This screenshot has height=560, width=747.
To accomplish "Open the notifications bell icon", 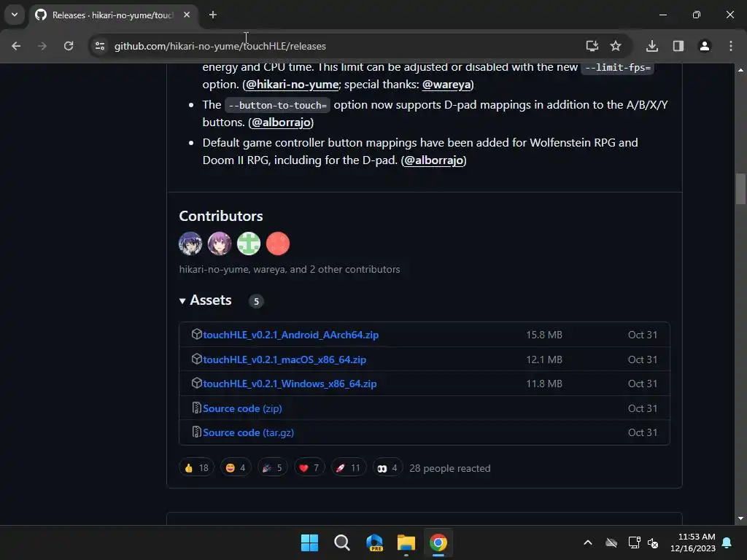I will [x=727, y=542].
